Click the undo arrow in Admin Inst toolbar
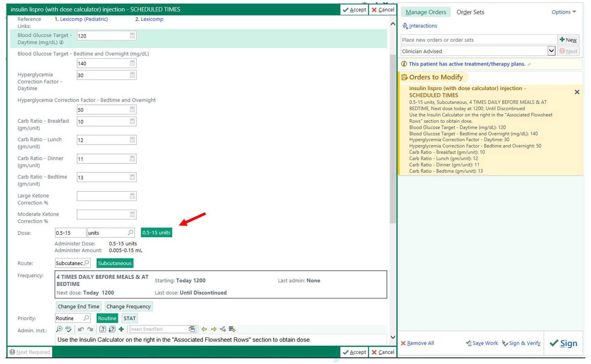This screenshot has height=364, width=591. (x=81, y=329)
